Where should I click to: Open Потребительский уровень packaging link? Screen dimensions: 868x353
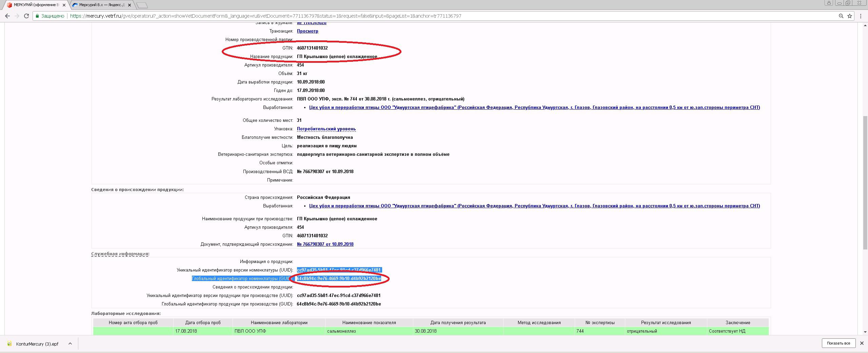point(326,129)
